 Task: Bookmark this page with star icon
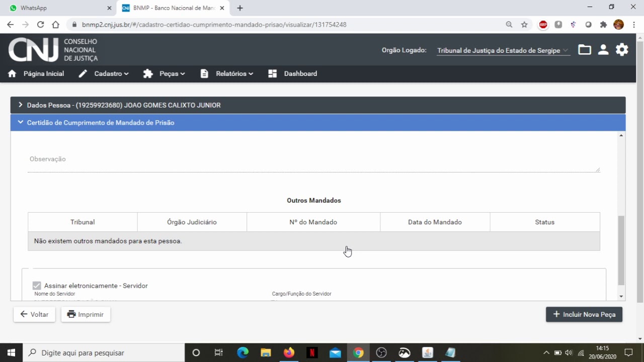[x=524, y=25]
